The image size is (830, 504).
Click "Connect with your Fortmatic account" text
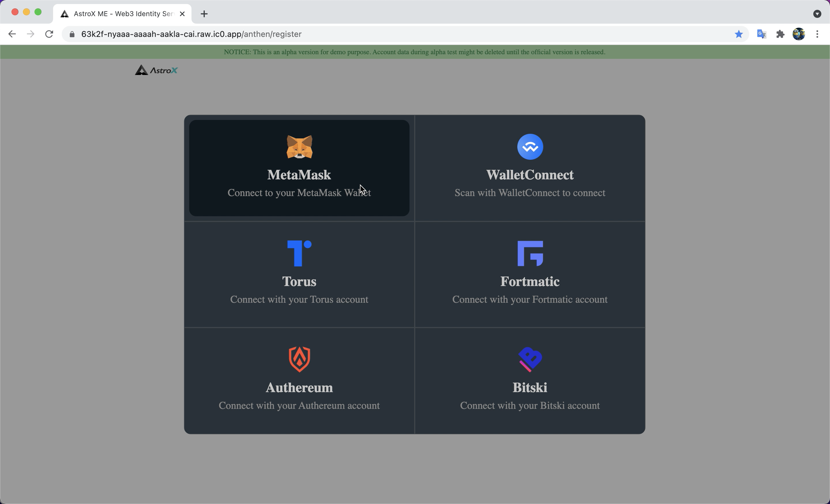[x=530, y=299]
